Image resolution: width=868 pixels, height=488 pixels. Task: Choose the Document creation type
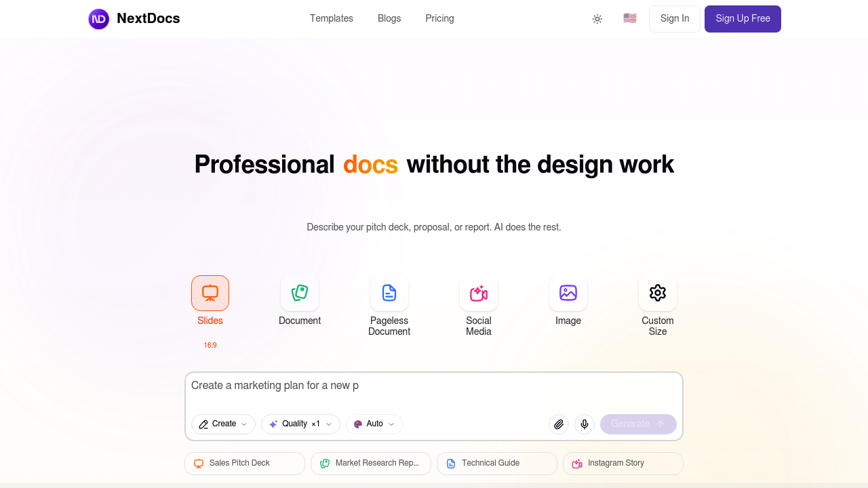pyautogui.click(x=300, y=293)
